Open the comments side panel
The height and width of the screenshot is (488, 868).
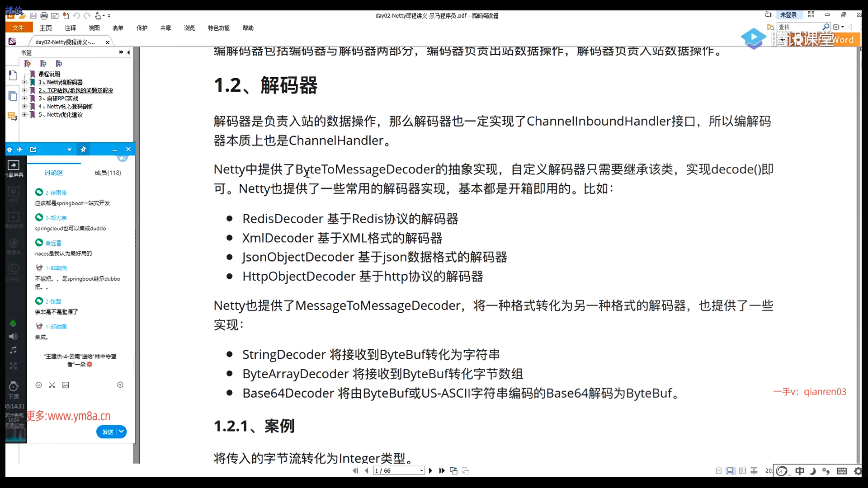12,117
